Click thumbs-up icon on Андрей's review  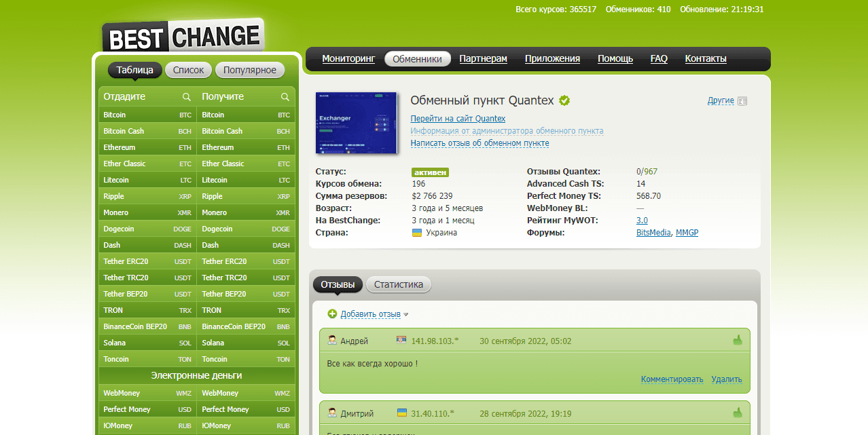[x=738, y=340]
